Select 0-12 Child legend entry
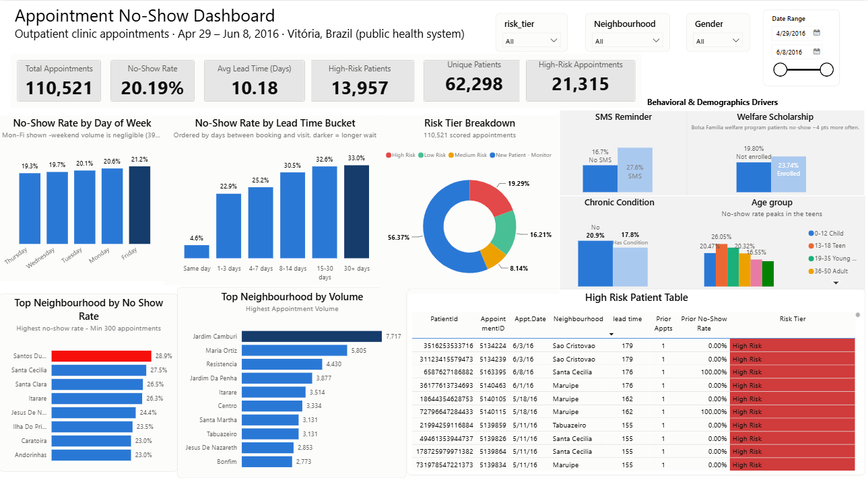 [x=826, y=234]
